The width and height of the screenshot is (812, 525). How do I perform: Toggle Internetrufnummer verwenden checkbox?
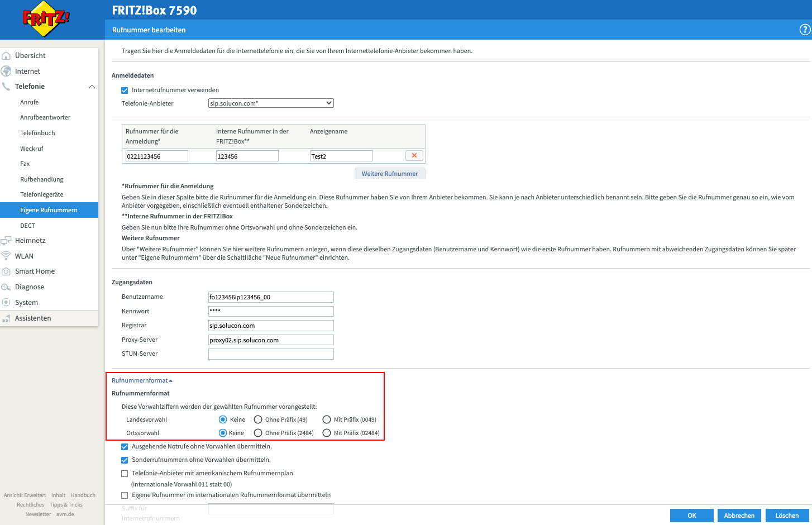(125, 90)
